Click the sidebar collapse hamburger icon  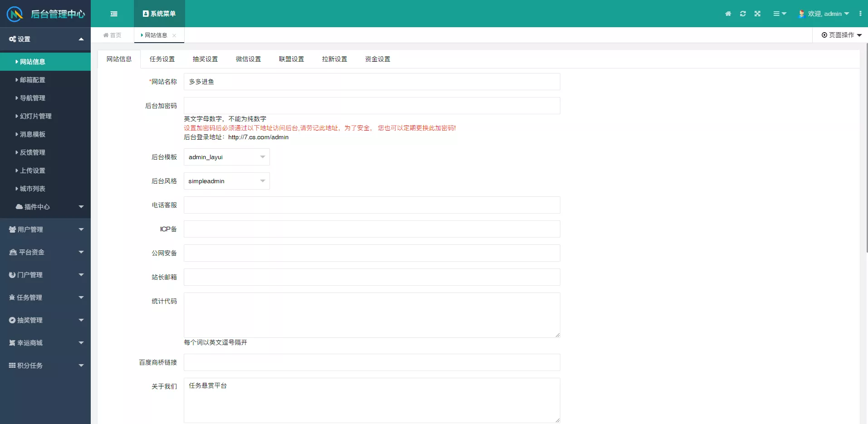[x=114, y=14]
